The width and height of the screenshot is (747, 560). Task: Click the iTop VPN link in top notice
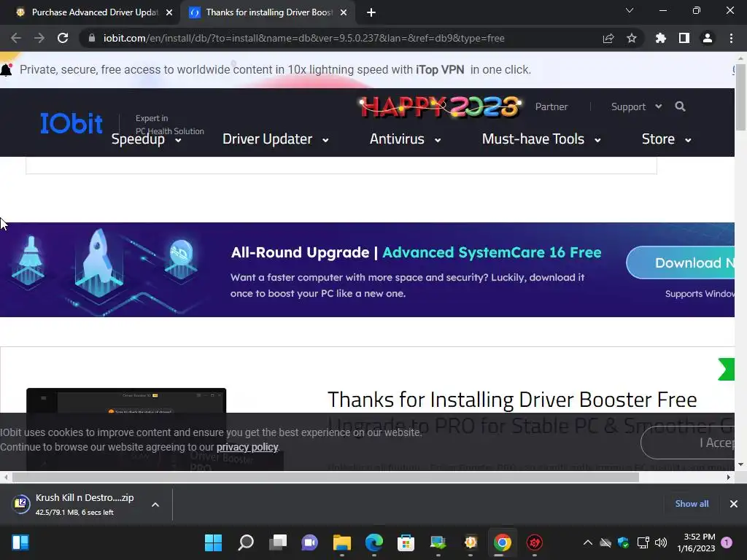440,69
